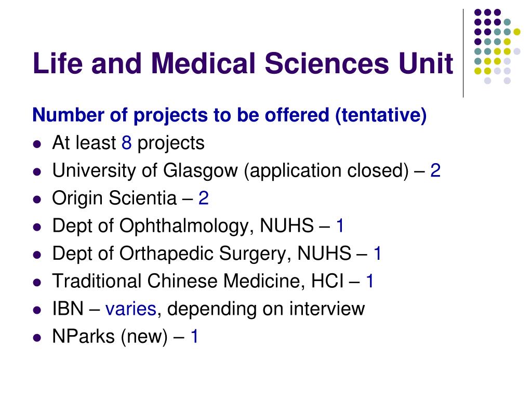Screen dimensions: 532x399
Task: Click the bullet before Traditional Chinese Medicine
Action: coord(37,283)
